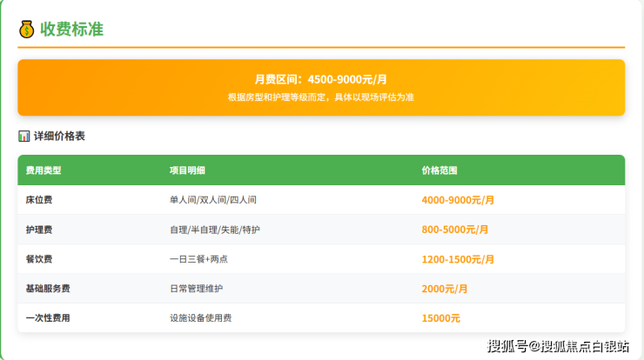Click the 自理/半自理/失能/特护 detail cell
The width and height of the screenshot is (644, 360).
coord(215,230)
